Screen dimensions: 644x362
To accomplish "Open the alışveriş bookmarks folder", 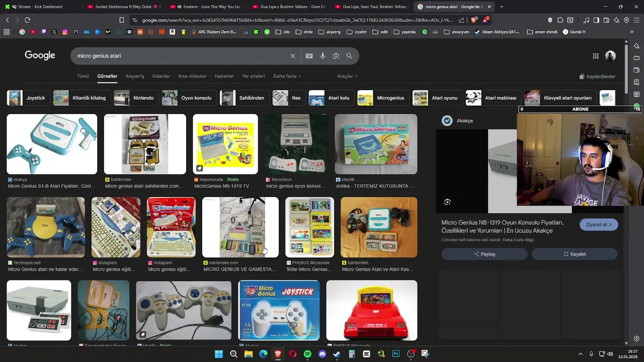I will coord(329,32).
